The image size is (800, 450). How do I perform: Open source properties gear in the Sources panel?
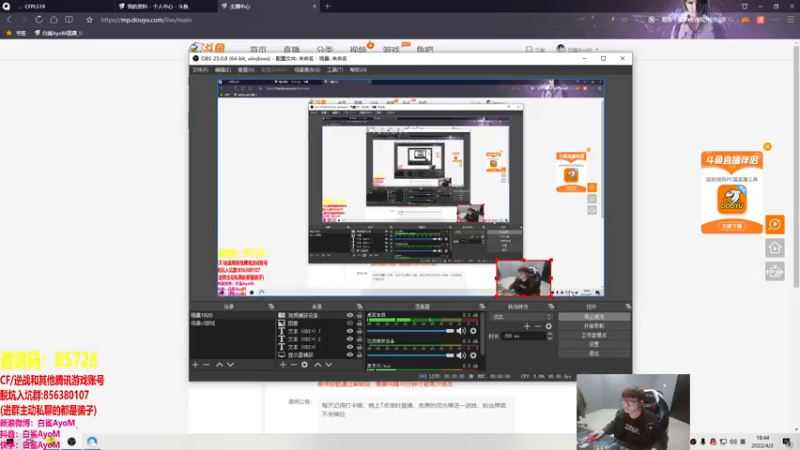click(305, 365)
